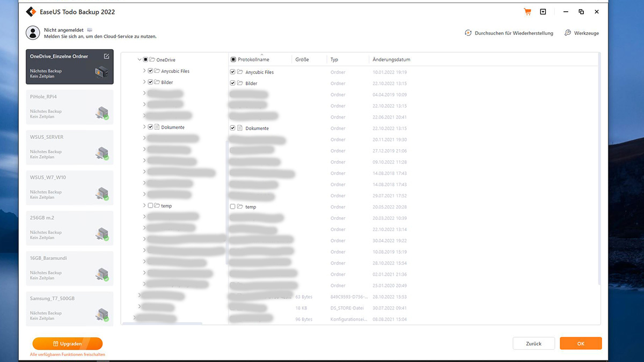Open the orange shopping cart
Screen dimensions: 644x362
tap(528, 12)
